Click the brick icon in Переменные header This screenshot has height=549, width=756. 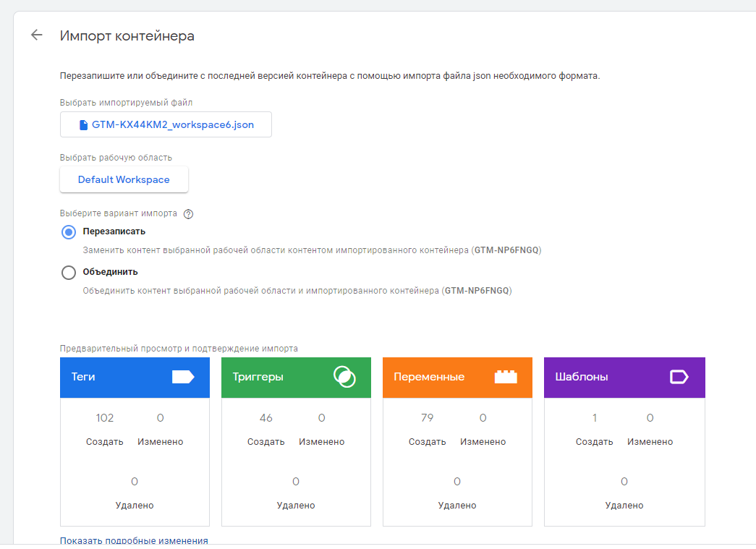(x=506, y=377)
